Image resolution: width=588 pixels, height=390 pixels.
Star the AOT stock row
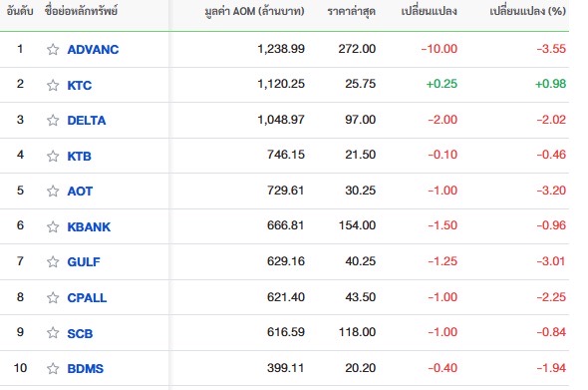click(x=53, y=192)
